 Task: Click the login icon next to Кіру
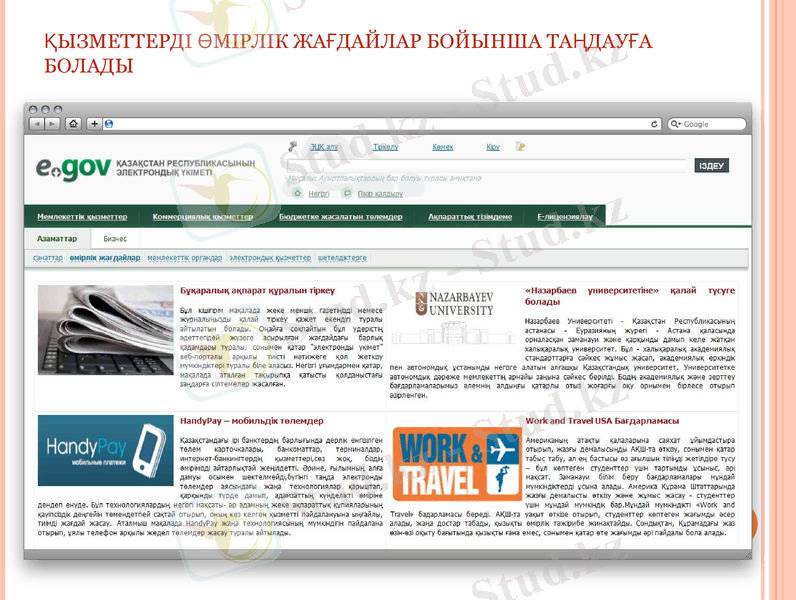[x=520, y=147]
